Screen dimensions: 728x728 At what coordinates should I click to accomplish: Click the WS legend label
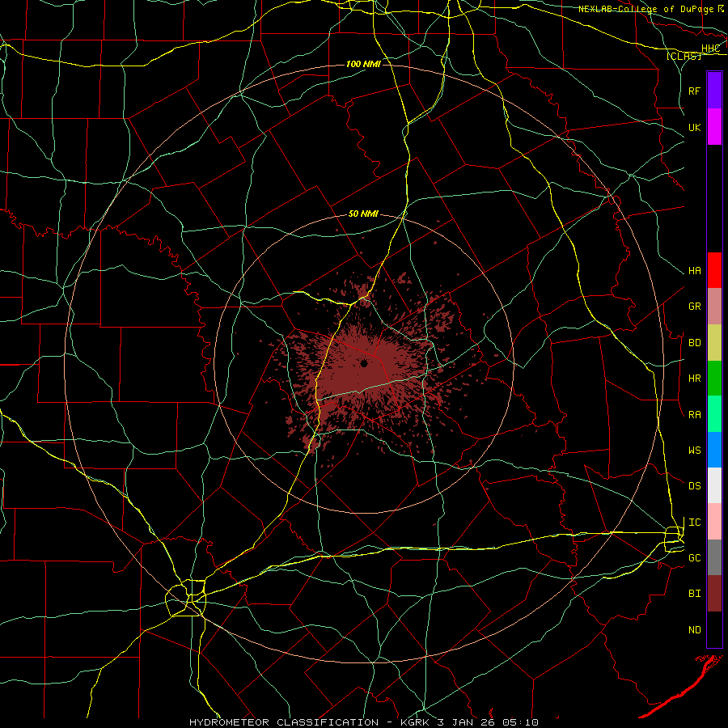pyautogui.click(x=694, y=450)
